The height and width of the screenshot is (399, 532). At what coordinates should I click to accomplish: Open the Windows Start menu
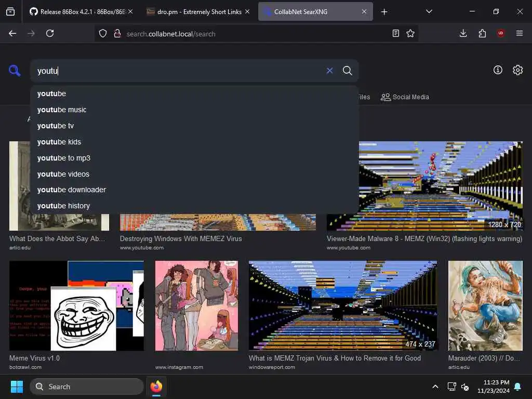(x=17, y=387)
